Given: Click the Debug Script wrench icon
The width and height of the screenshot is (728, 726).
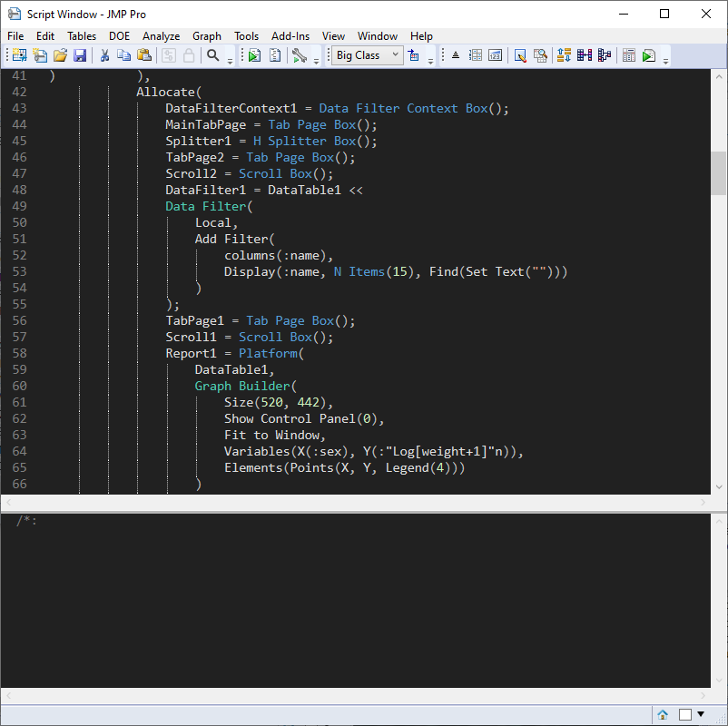Looking at the screenshot, I should pos(300,55).
